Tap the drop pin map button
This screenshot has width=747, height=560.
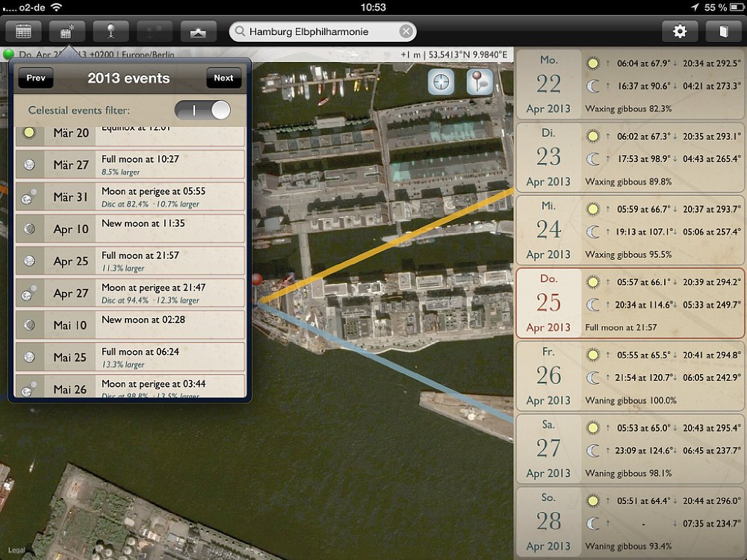480,82
